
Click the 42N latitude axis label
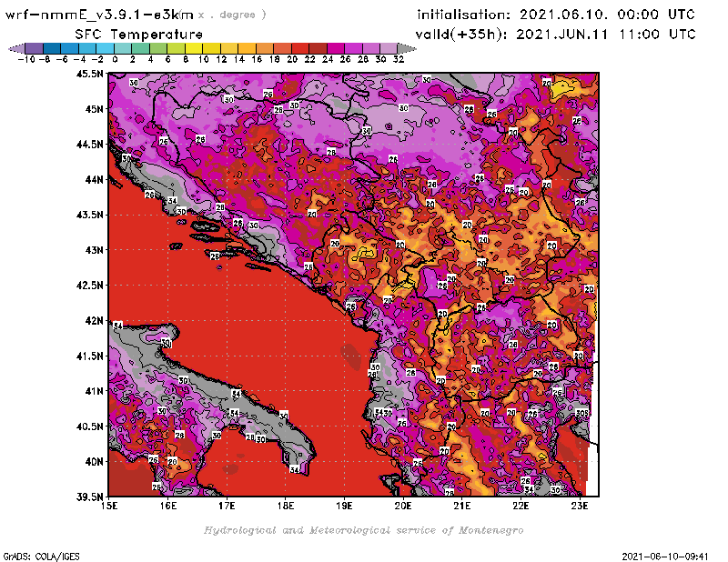point(94,321)
